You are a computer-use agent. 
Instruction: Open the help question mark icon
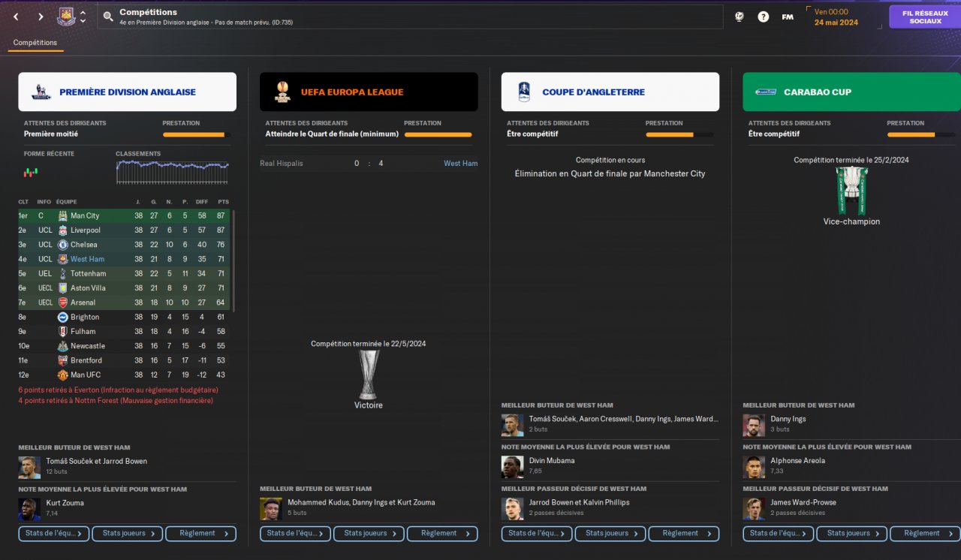point(764,17)
